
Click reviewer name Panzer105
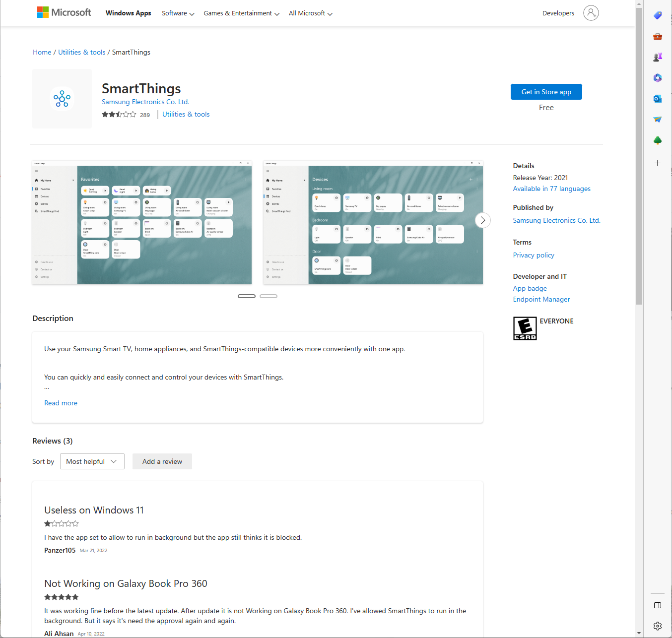60,550
